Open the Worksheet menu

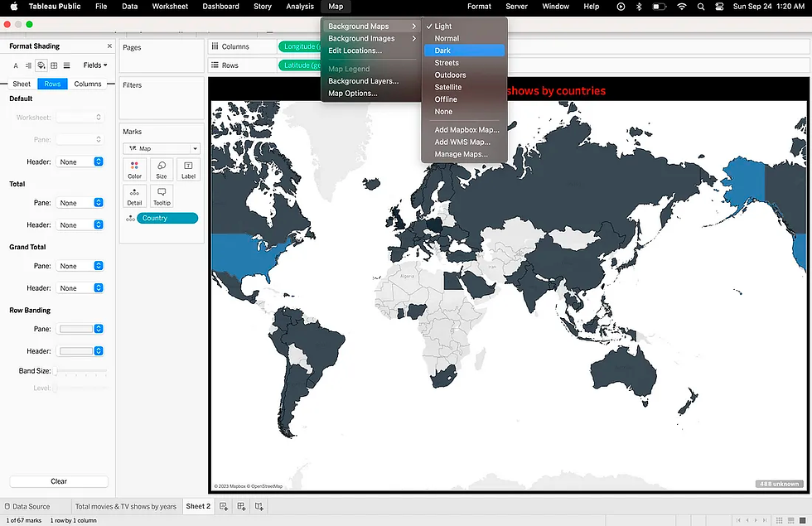[x=170, y=7]
